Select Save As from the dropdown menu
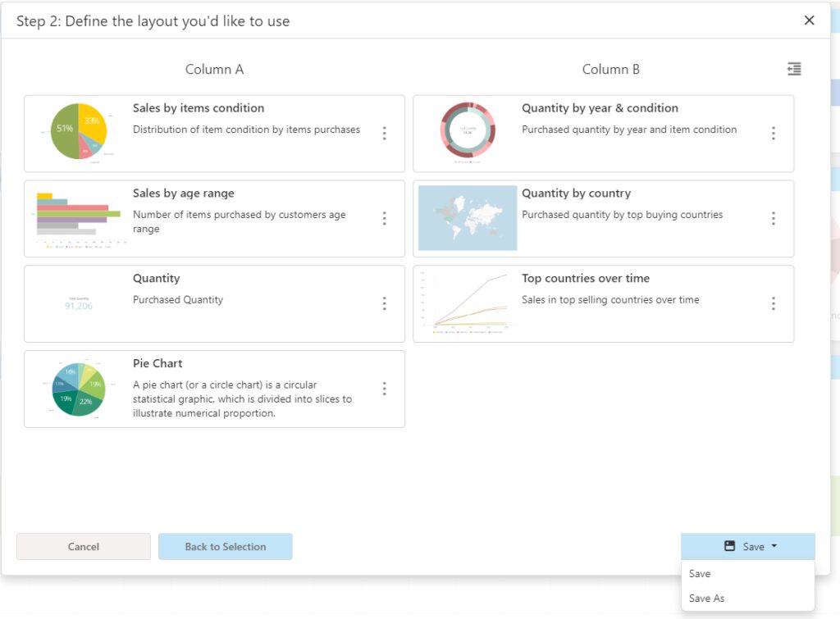 coord(706,599)
